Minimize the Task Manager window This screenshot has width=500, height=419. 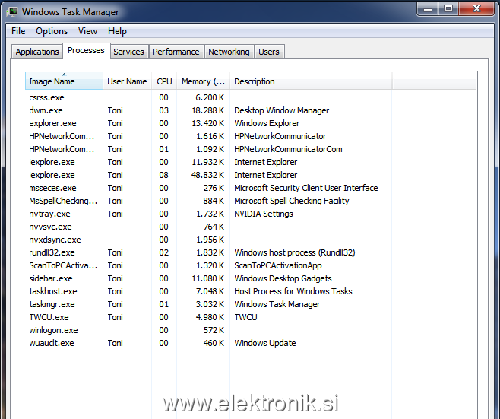[x=428, y=8]
